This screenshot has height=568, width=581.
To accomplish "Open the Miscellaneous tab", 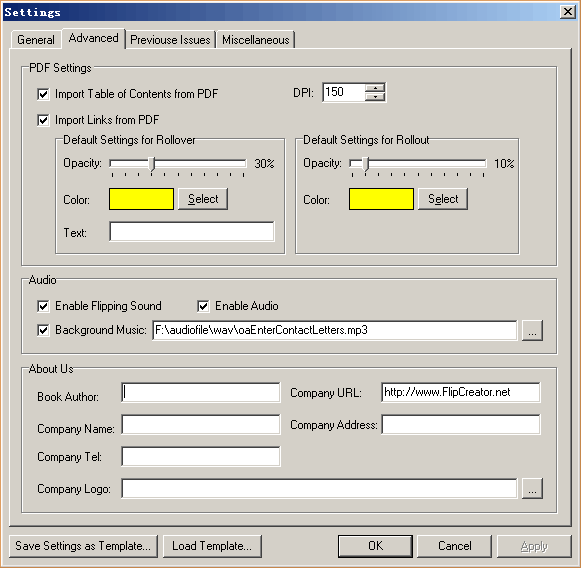I will point(255,40).
